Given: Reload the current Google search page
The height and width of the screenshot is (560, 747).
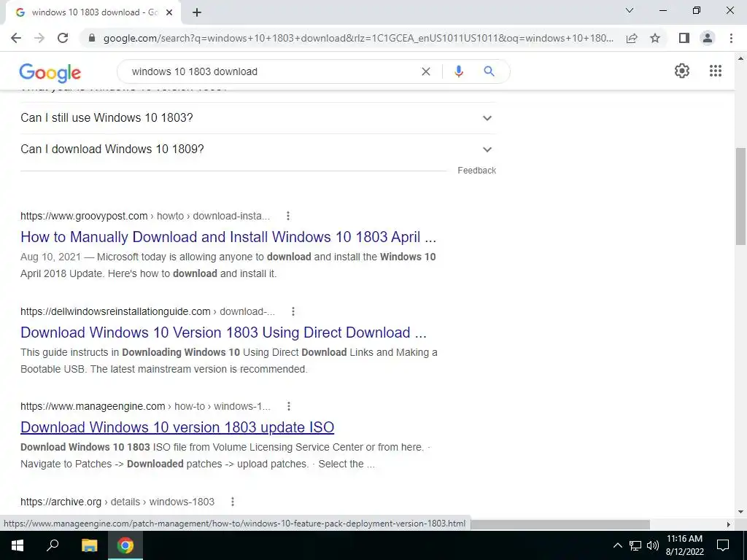Looking at the screenshot, I should click(63, 38).
